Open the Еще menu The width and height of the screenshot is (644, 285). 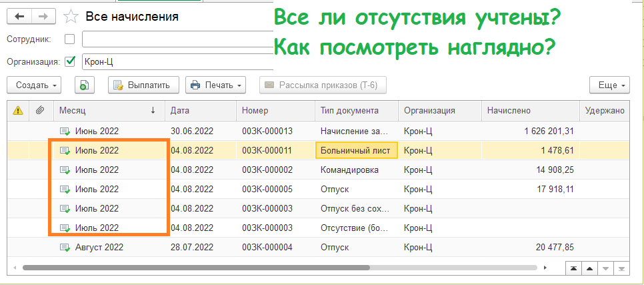coord(609,85)
